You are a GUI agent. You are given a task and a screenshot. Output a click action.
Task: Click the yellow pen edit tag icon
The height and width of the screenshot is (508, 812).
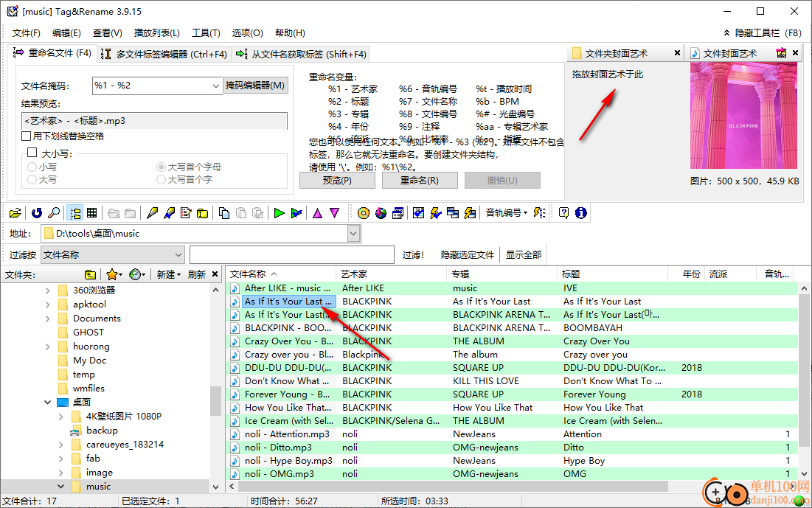(152, 213)
